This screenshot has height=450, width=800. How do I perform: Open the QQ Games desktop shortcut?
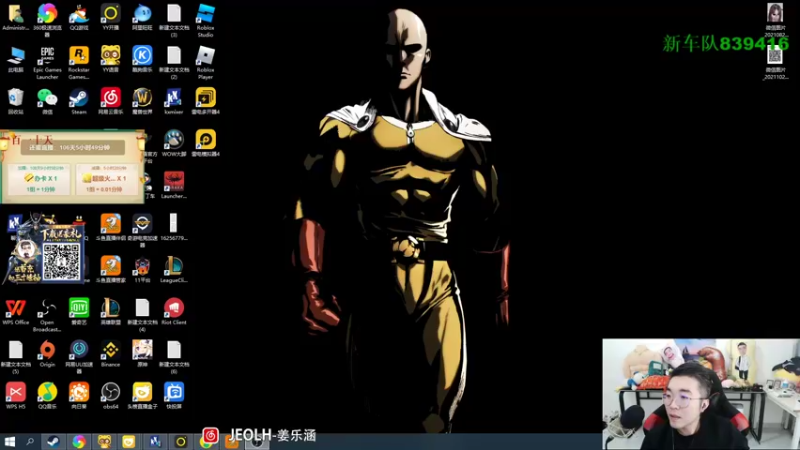coord(79,17)
